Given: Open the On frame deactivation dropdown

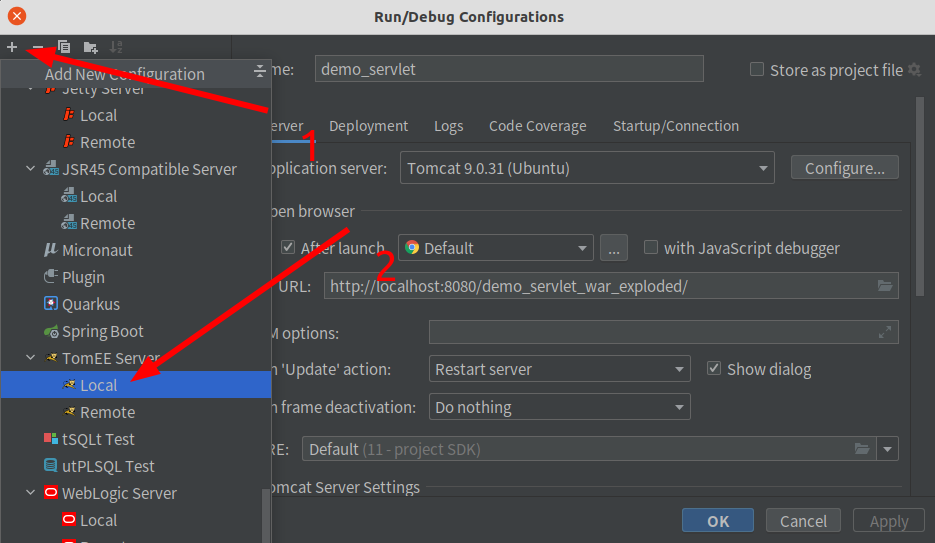Looking at the screenshot, I should coord(559,407).
